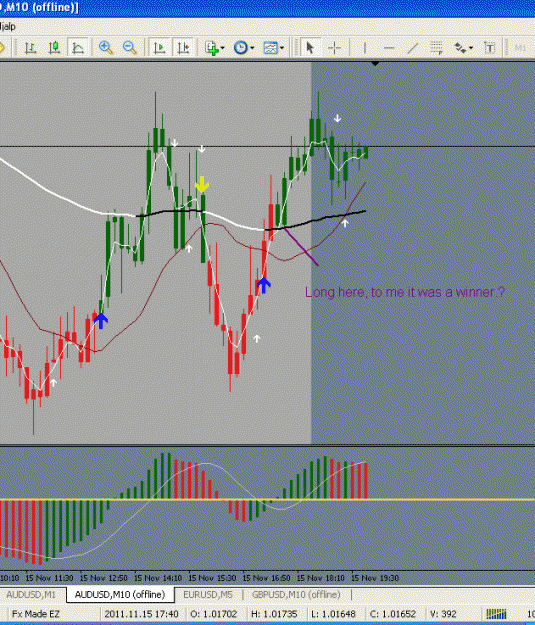Select the 'Long here, to me it was a winner' label
Screen dimensions: 535x625
[405, 292]
